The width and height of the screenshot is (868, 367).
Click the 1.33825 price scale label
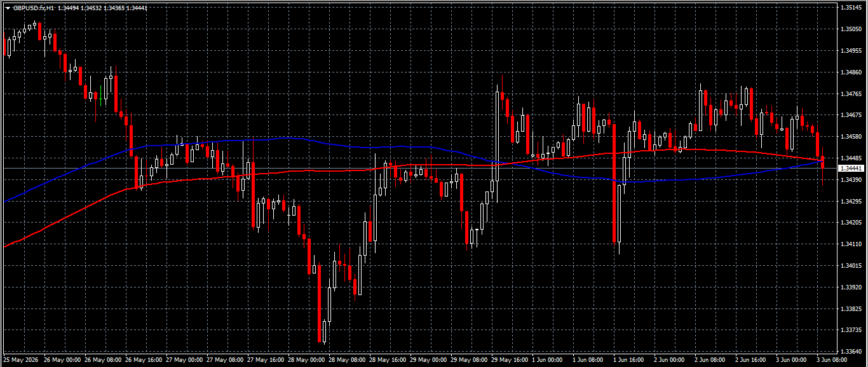point(851,309)
